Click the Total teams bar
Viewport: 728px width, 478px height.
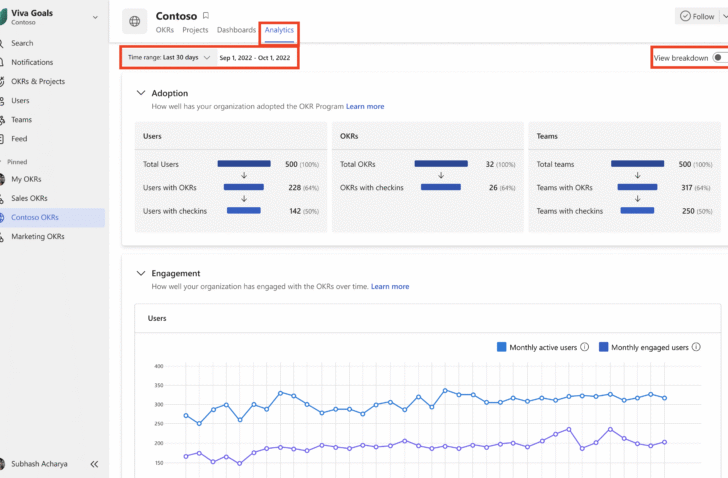[x=637, y=163]
